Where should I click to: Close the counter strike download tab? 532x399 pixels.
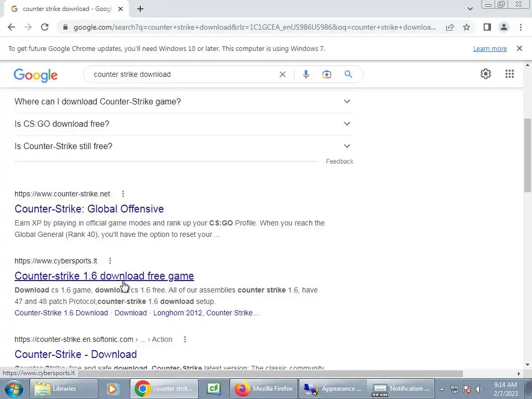pyautogui.click(x=121, y=9)
